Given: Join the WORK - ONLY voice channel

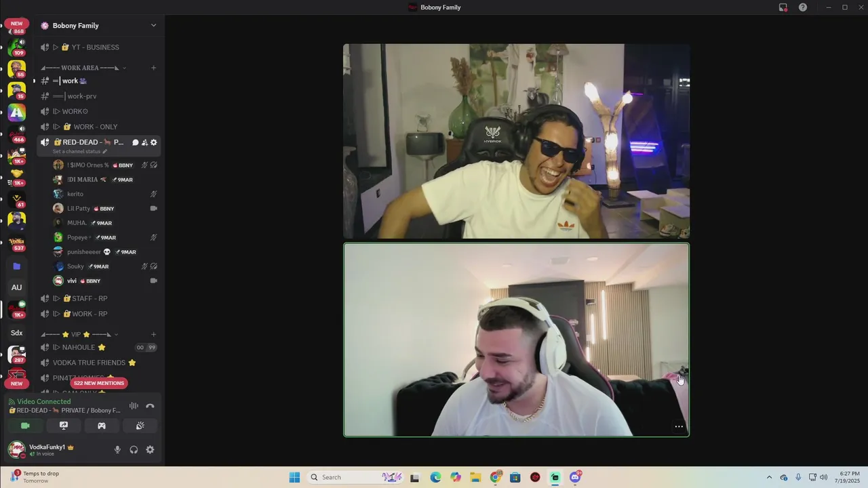Looking at the screenshot, I should coord(98,127).
